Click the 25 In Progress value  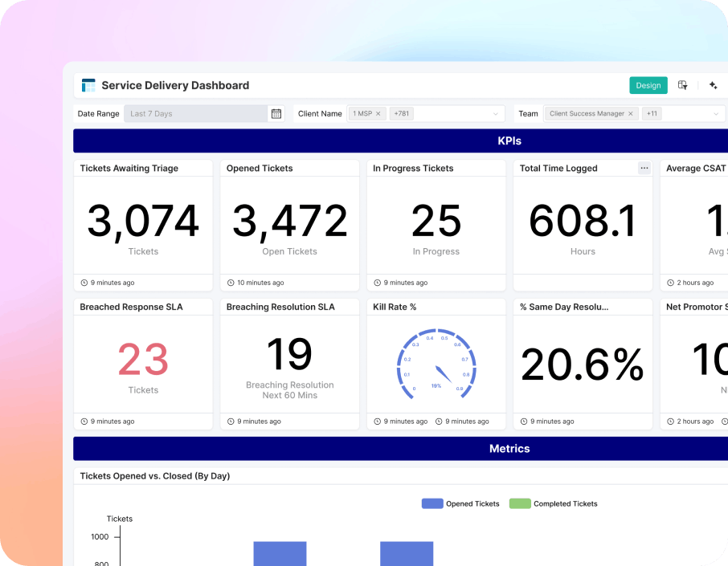[x=436, y=221]
